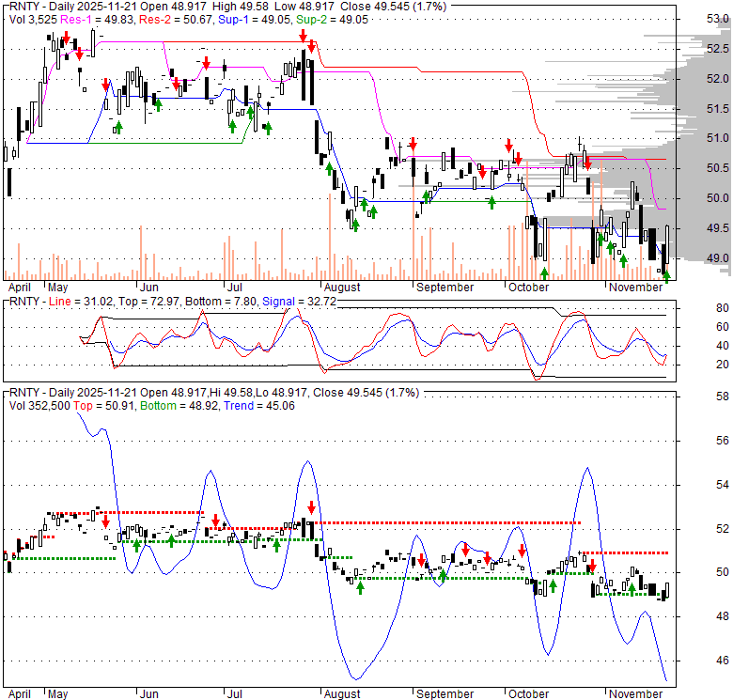This screenshot has height=700, width=733.
Task: Click the September label under the bottom chart
Action: pyautogui.click(x=445, y=694)
